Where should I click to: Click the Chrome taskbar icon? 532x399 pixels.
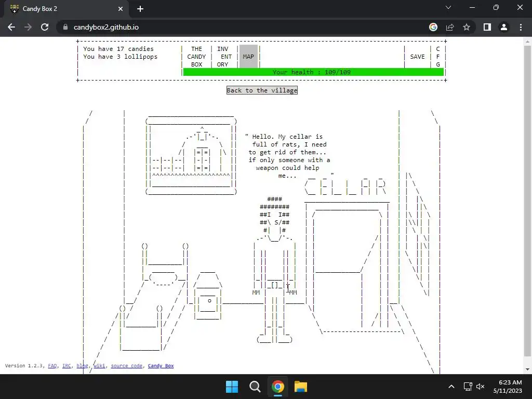tap(277, 387)
